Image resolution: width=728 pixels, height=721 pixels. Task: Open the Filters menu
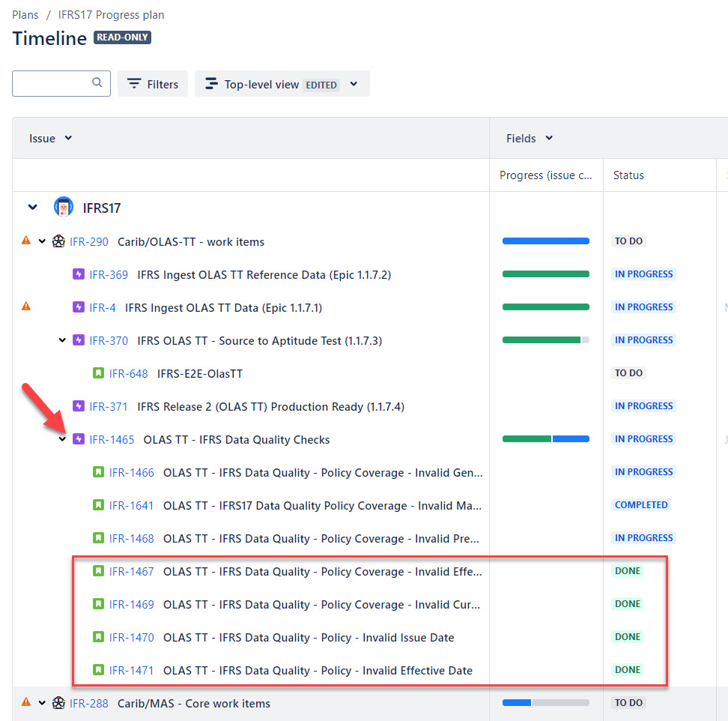153,84
